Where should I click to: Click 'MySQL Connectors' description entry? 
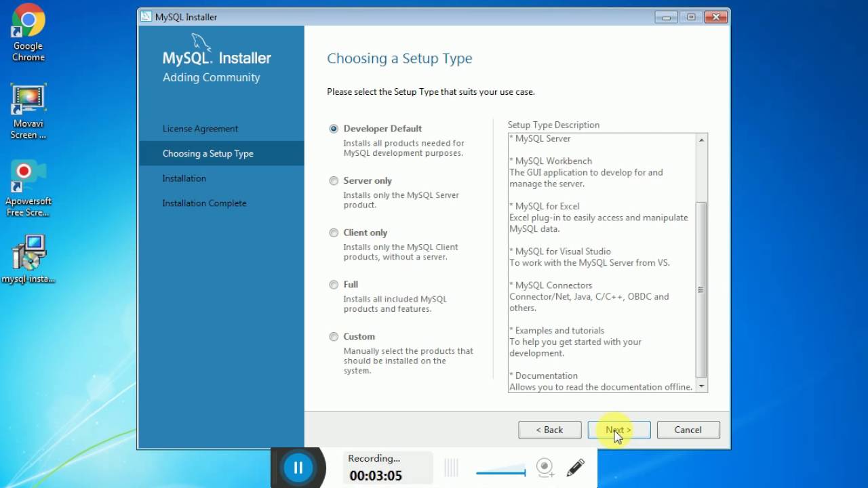click(x=553, y=285)
